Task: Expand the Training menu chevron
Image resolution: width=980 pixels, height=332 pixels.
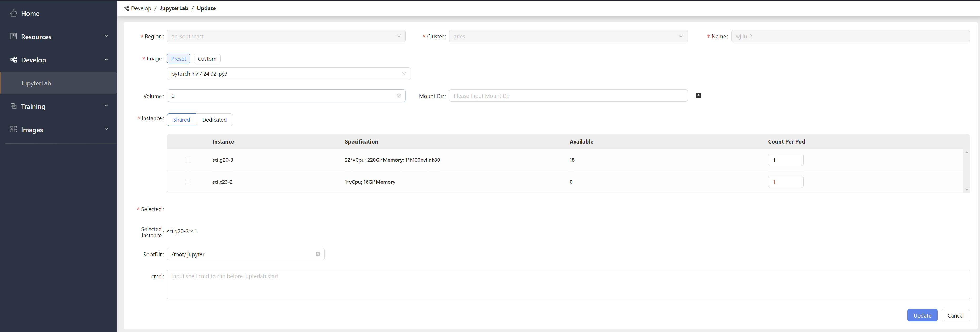Action: pyautogui.click(x=106, y=106)
